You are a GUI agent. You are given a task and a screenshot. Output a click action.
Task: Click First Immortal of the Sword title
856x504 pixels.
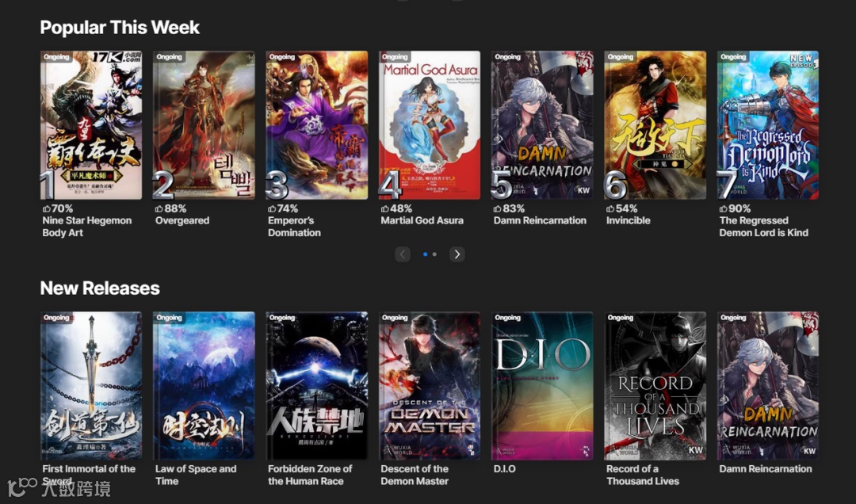pyautogui.click(x=89, y=475)
